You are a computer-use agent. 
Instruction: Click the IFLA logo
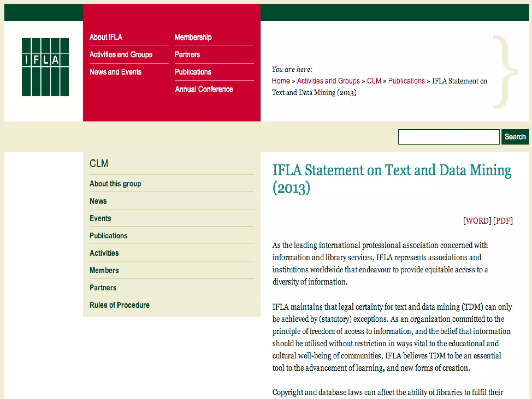[x=45, y=67]
